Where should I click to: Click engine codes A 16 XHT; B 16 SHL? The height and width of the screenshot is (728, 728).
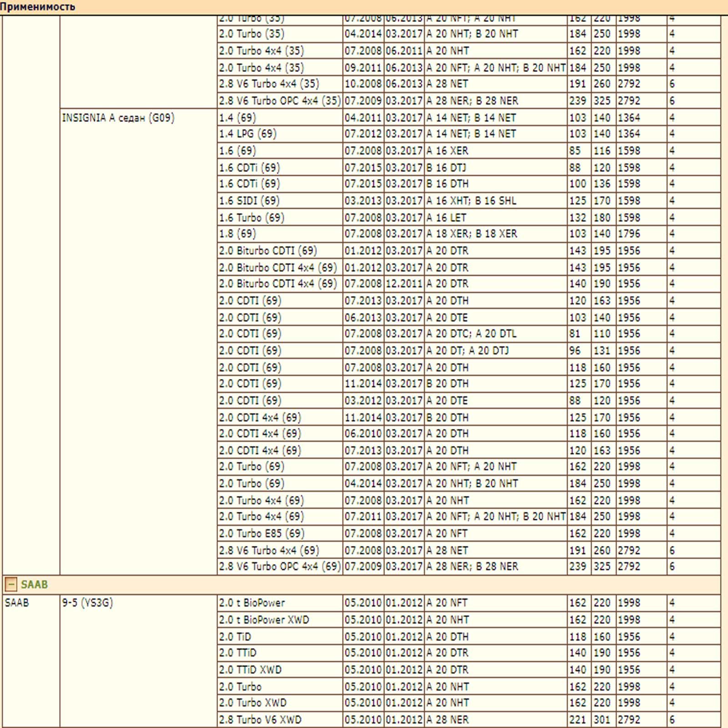[x=471, y=201]
